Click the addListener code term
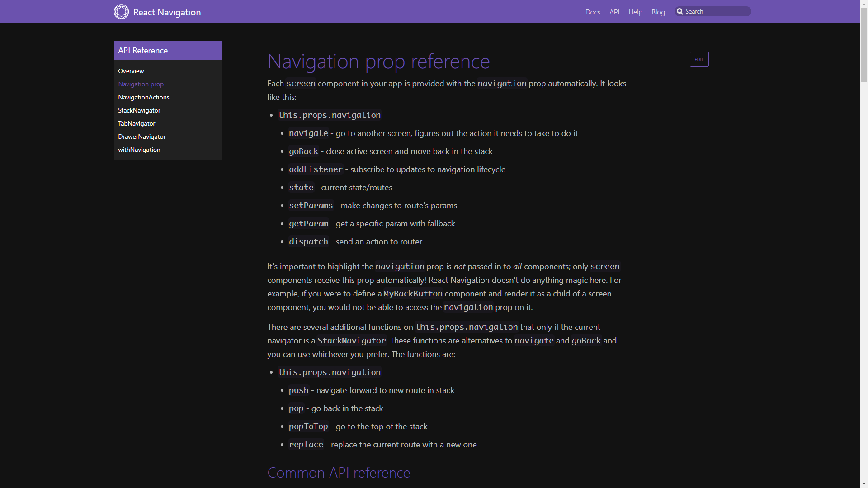The height and width of the screenshot is (488, 868). click(316, 169)
